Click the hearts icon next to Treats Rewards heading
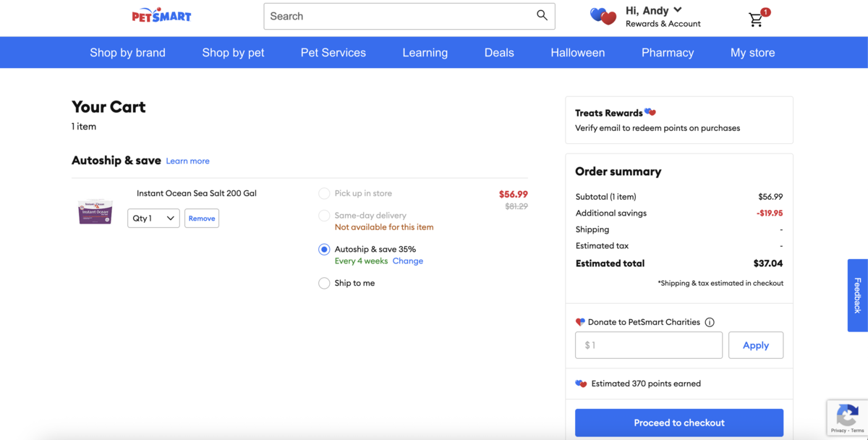Screen dimensions: 868x440 coord(650,112)
